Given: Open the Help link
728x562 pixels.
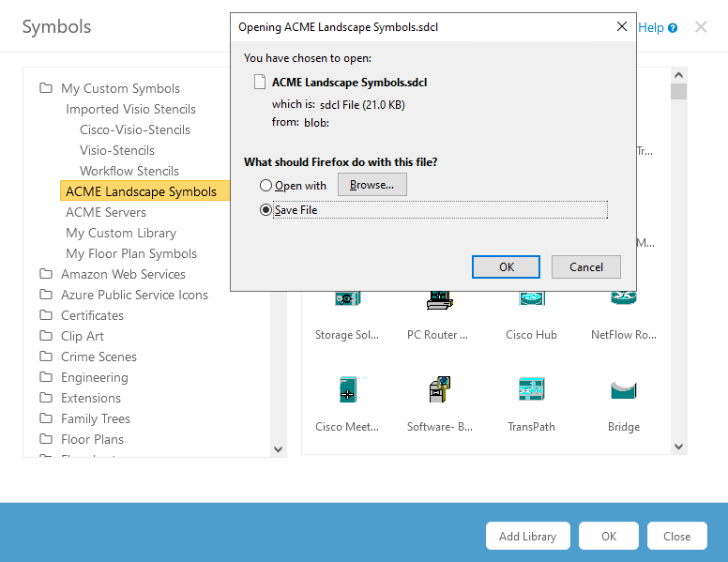Looking at the screenshot, I should pos(657,27).
